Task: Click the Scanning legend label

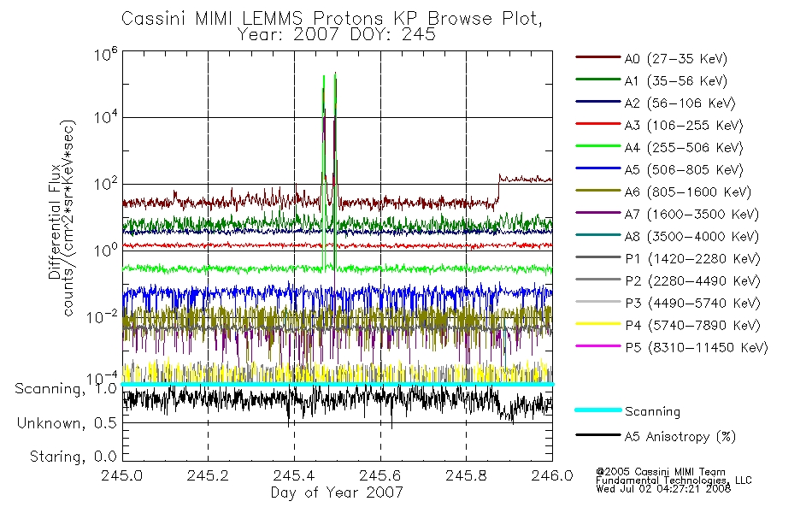Action: [x=652, y=411]
